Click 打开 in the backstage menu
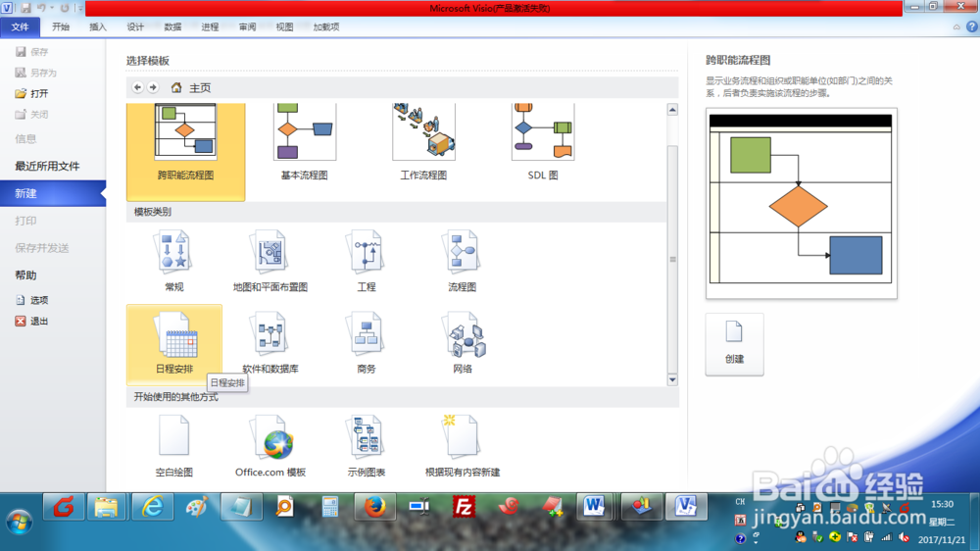 tap(32, 93)
